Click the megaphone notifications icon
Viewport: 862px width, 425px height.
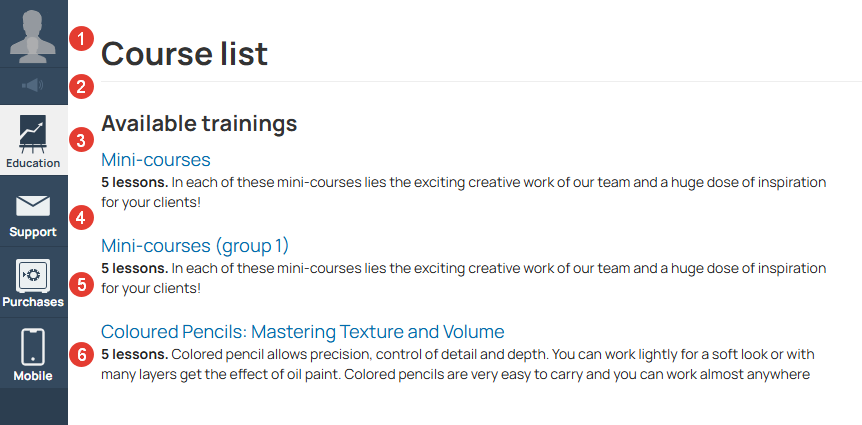click(33, 85)
